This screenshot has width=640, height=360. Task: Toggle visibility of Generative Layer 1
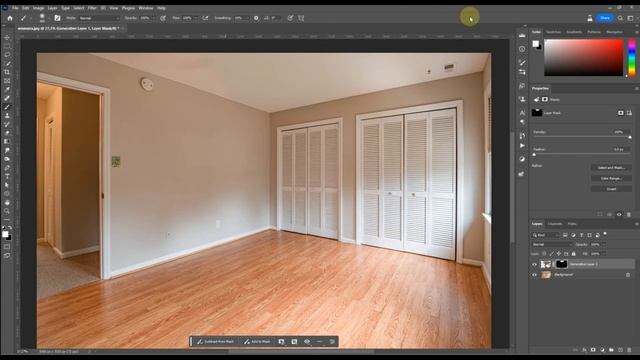coord(534,264)
